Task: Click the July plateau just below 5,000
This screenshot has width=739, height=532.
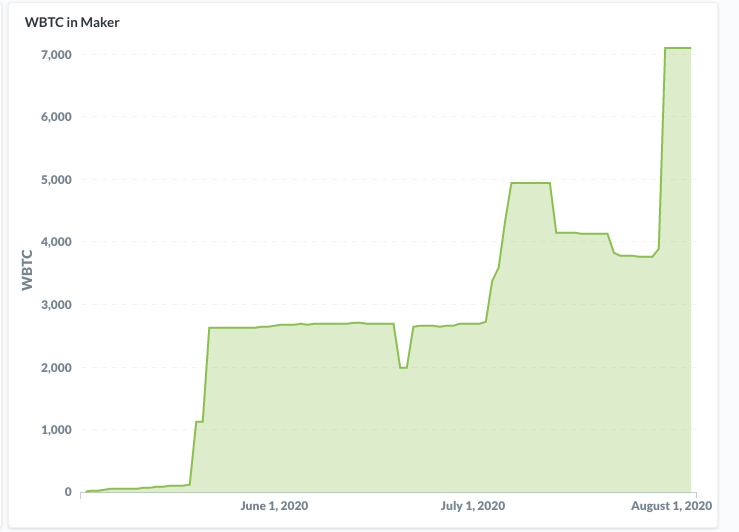Action: [x=530, y=183]
